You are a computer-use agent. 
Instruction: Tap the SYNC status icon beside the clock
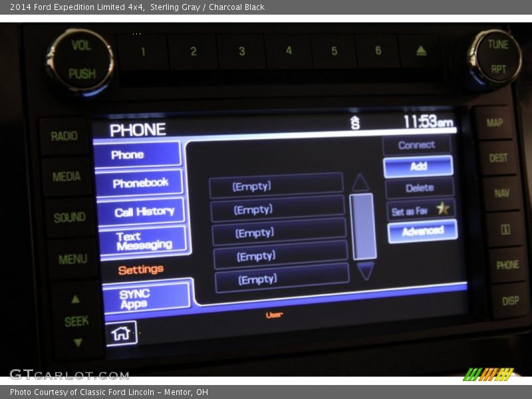pos(355,123)
